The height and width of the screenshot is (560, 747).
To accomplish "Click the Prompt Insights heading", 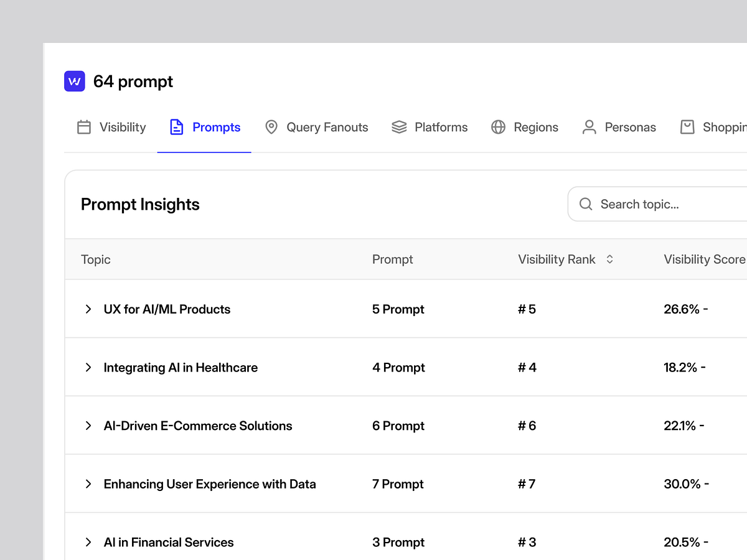I will coord(140,205).
